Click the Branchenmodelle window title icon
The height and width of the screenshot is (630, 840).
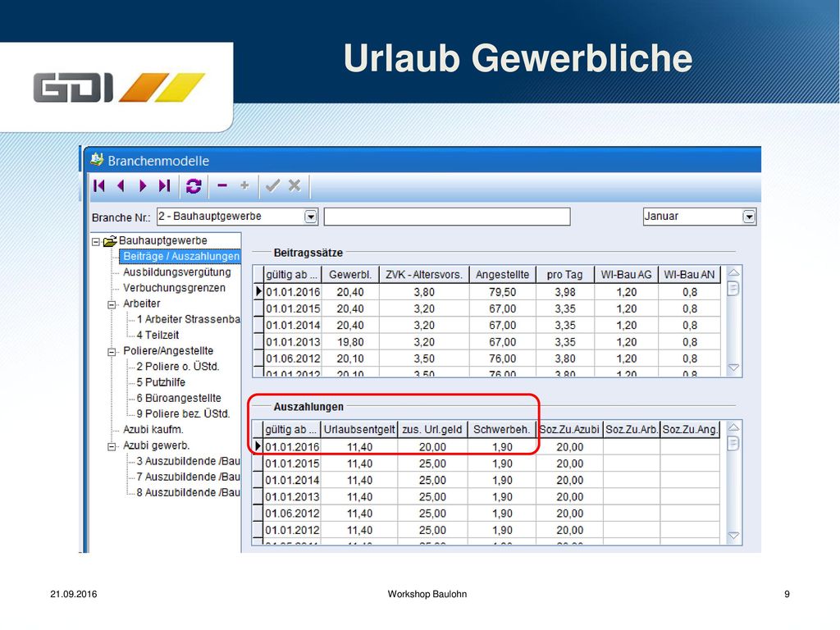(x=97, y=160)
